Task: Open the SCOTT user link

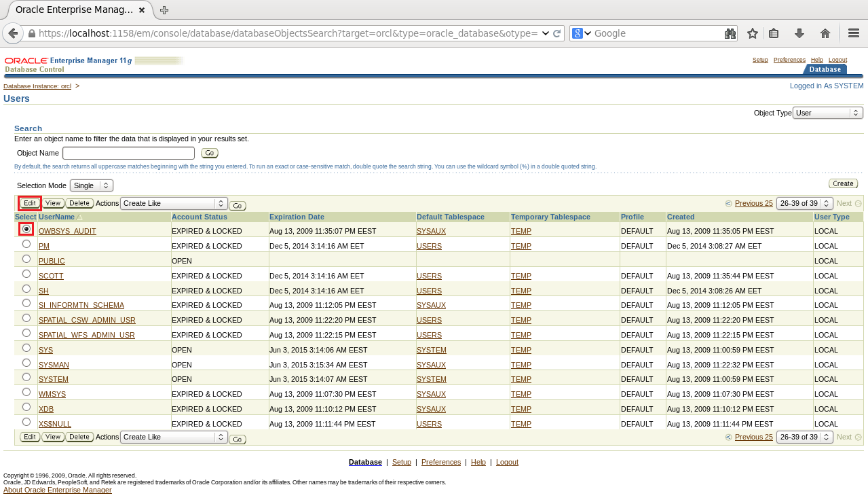Action: [x=51, y=276]
